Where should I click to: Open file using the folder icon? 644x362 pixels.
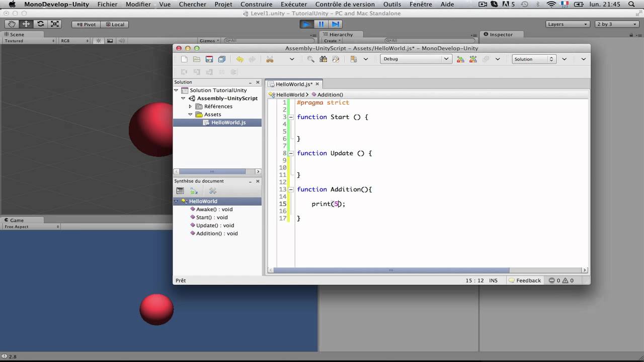(x=197, y=59)
